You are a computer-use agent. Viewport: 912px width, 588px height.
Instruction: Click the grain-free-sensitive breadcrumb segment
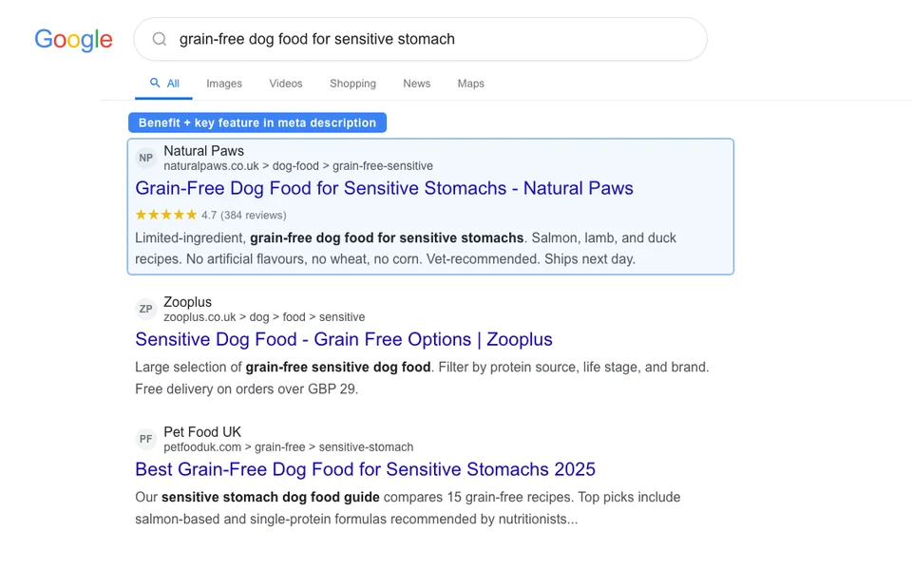pos(382,165)
